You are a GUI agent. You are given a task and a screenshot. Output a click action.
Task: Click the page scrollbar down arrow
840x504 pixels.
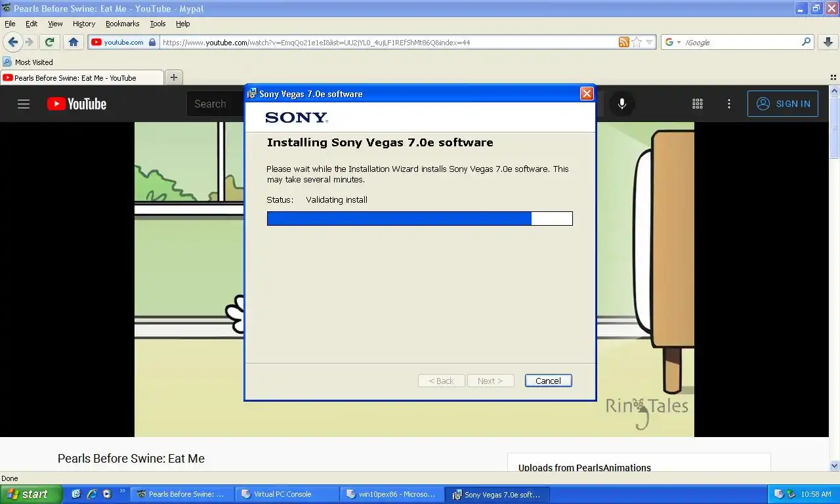(835, 466)
